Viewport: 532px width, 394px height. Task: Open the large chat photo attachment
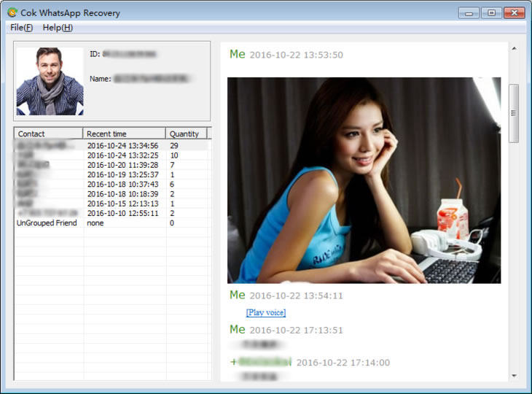(364, 180)
